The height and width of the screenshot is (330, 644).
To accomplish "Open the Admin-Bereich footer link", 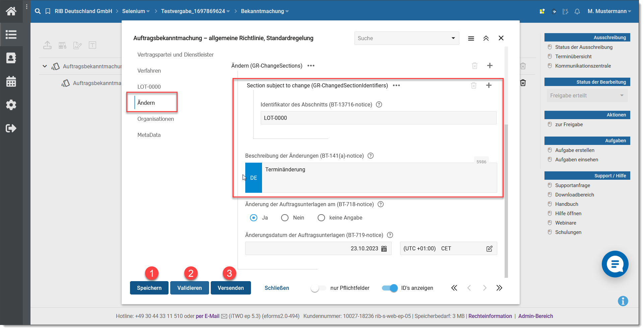I will [x=535, y=316].
